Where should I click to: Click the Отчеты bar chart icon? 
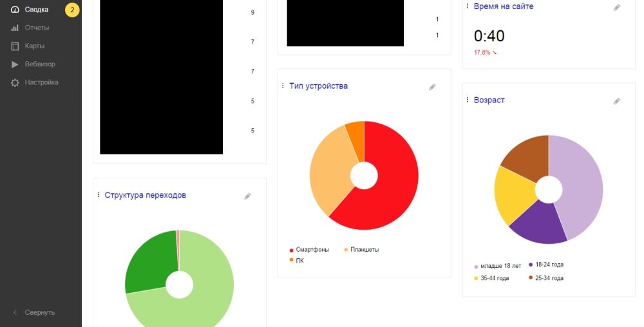[x=15, y=28]
